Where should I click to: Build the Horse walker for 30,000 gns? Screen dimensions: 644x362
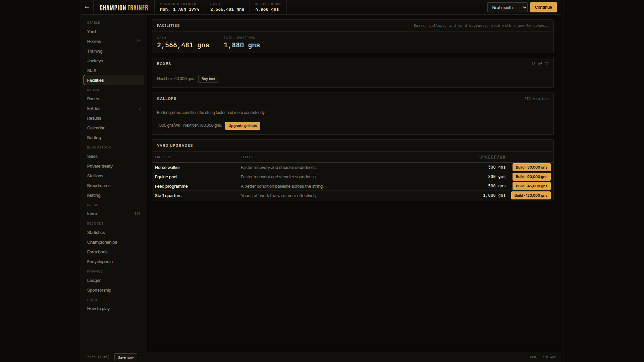(531, 167)
